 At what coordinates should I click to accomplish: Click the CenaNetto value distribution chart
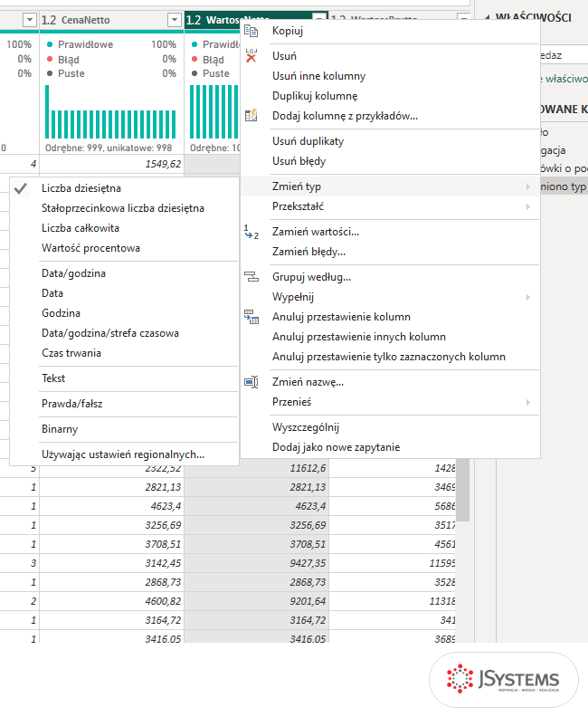[x=110, y=112]
